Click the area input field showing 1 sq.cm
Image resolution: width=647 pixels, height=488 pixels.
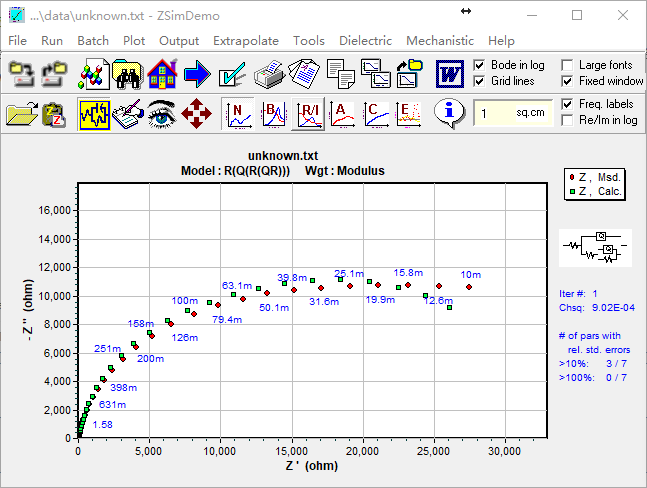pos(512,113)
